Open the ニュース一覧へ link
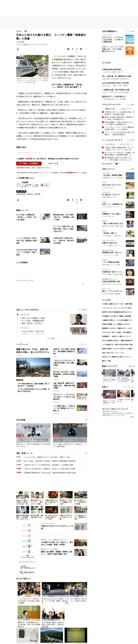 [82, 310]
